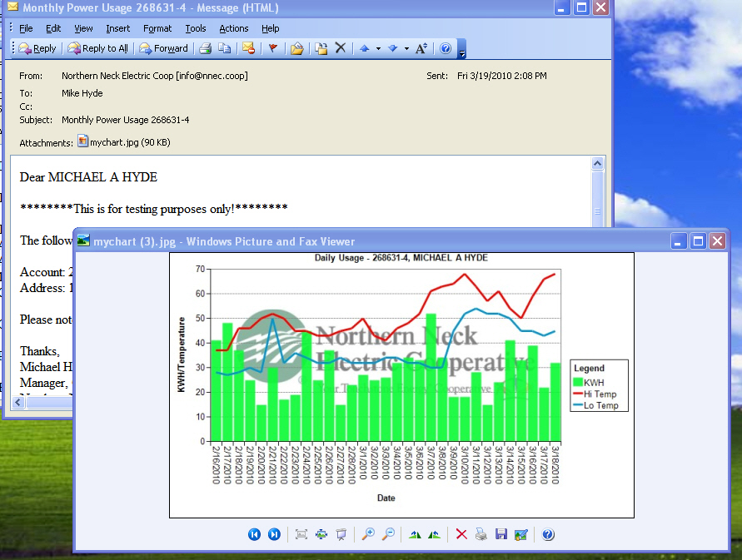Save a copy using the floppy disk icon
The height and width of the screenshot is (560, 742).
(x=501, y=534)
